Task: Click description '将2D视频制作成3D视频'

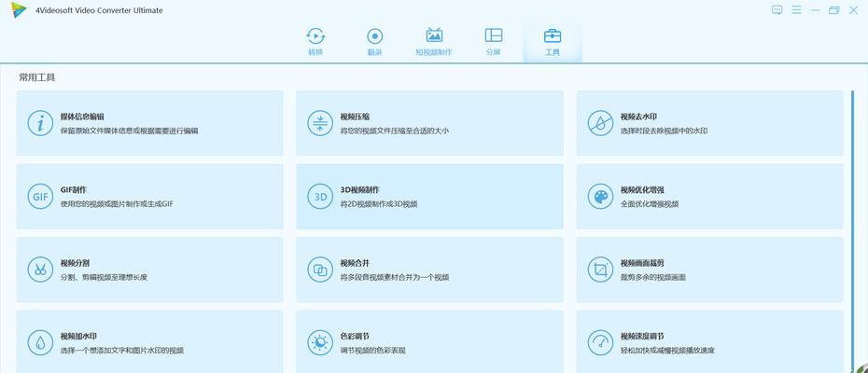Action: tap(379, 204)
